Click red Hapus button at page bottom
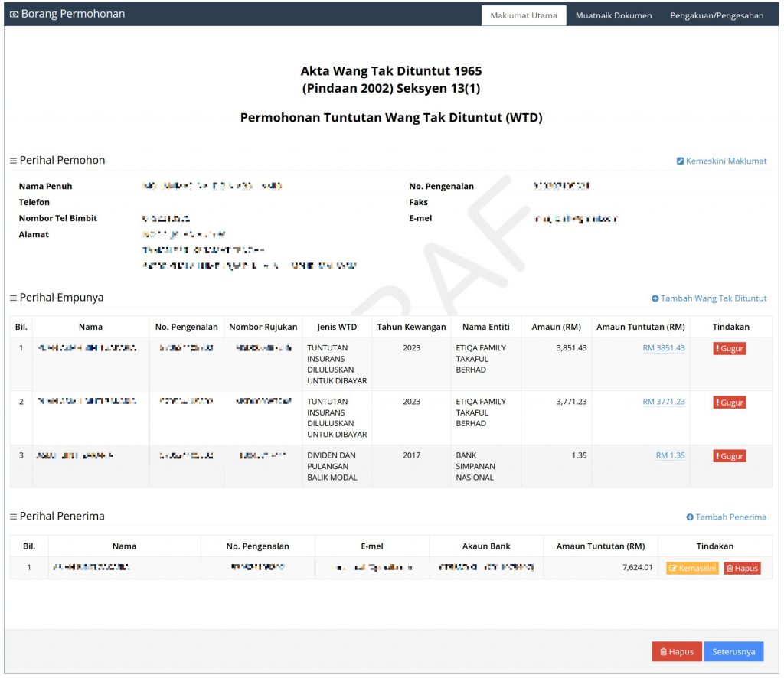 point(677,651)
